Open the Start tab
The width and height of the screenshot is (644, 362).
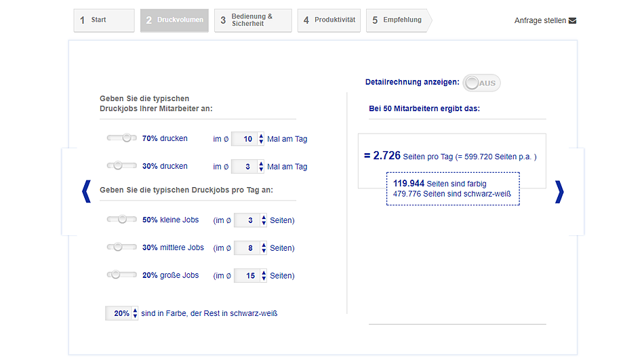click(x=104, y=20)
